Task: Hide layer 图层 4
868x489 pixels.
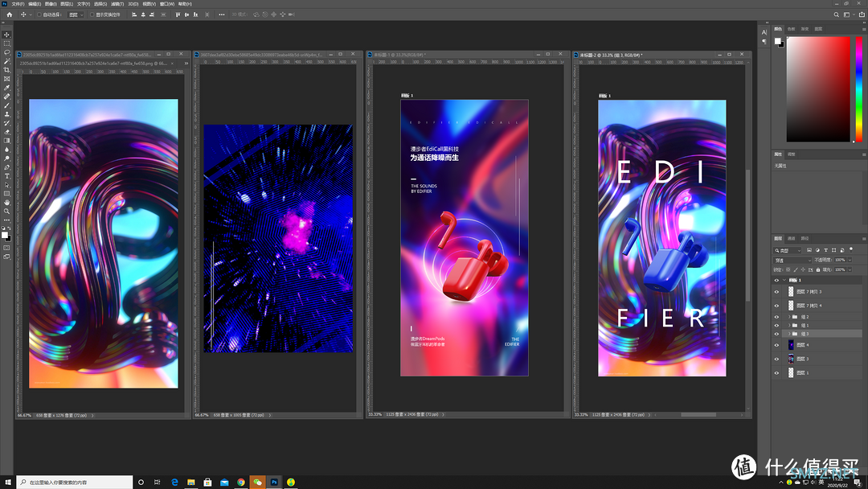Action: pos(776,345)
